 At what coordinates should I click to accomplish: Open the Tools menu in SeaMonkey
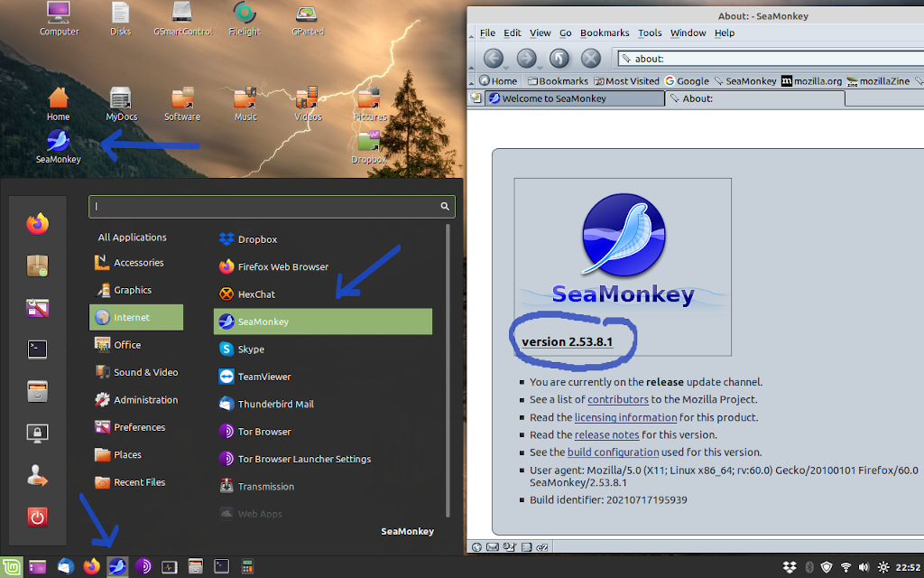click(x=650, y=33)
